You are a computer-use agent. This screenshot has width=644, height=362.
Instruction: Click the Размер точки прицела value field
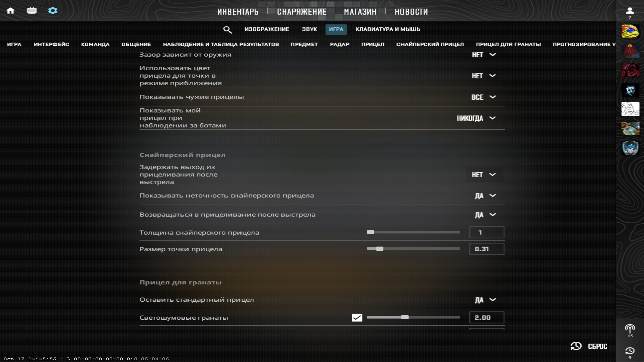pyautogui.click(x=486, y=249)
